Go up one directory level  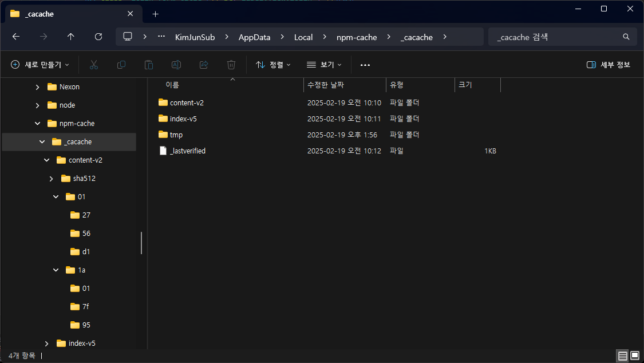(x=71, y=37)
